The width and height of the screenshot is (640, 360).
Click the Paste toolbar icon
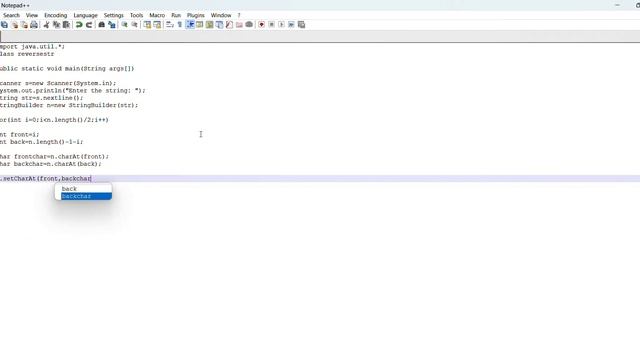coord(66,24)
